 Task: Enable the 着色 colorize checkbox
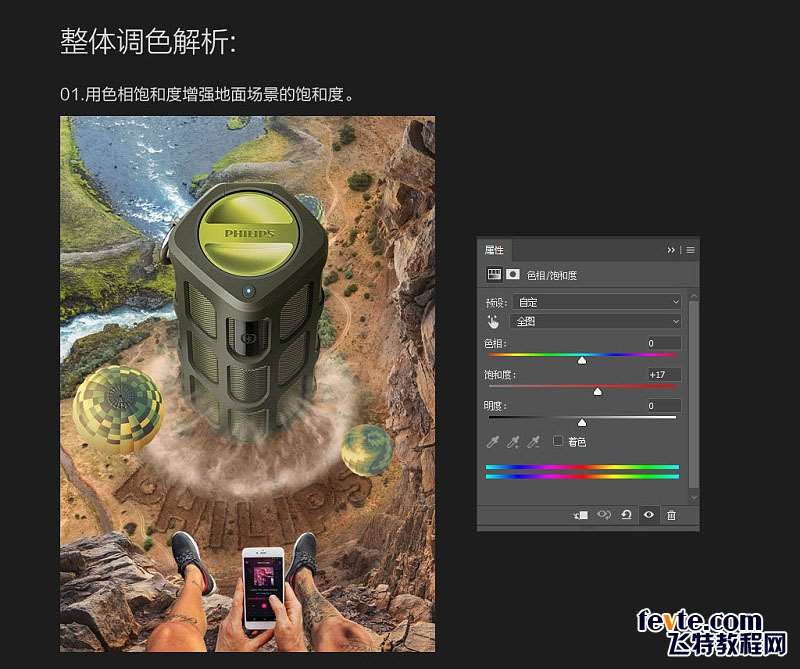[x=558, y=441]
